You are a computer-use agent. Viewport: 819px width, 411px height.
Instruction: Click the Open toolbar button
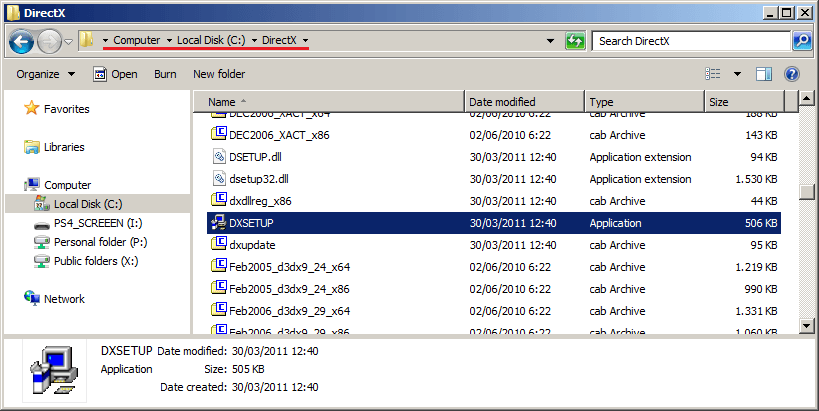pyautogui.click(x=115, y=74)
